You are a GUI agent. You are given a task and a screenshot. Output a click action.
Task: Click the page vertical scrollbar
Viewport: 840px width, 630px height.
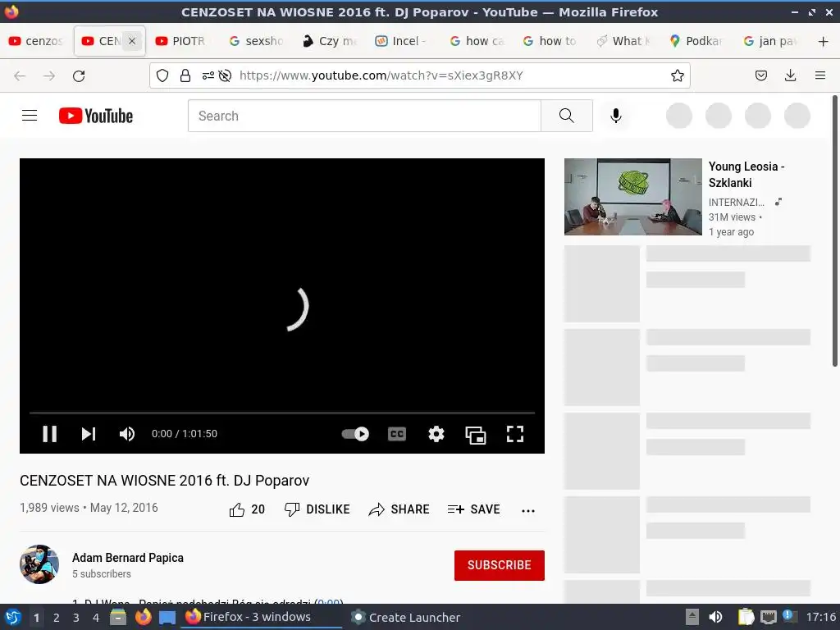(x=834, y=231)
